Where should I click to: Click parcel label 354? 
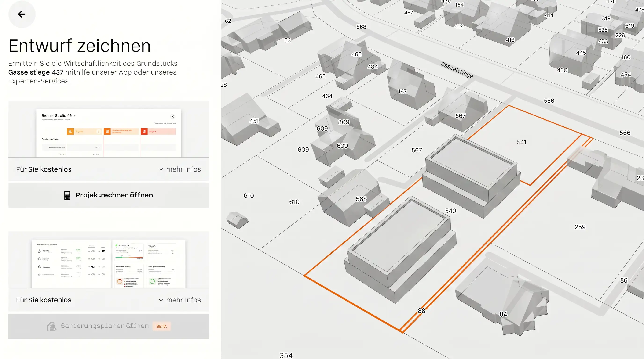pos(286,355)
